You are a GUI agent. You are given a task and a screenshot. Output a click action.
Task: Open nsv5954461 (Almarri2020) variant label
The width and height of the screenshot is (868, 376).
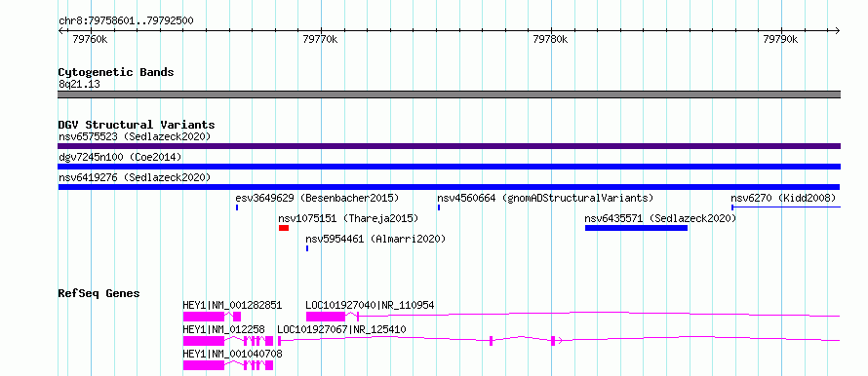click(375, 239)
